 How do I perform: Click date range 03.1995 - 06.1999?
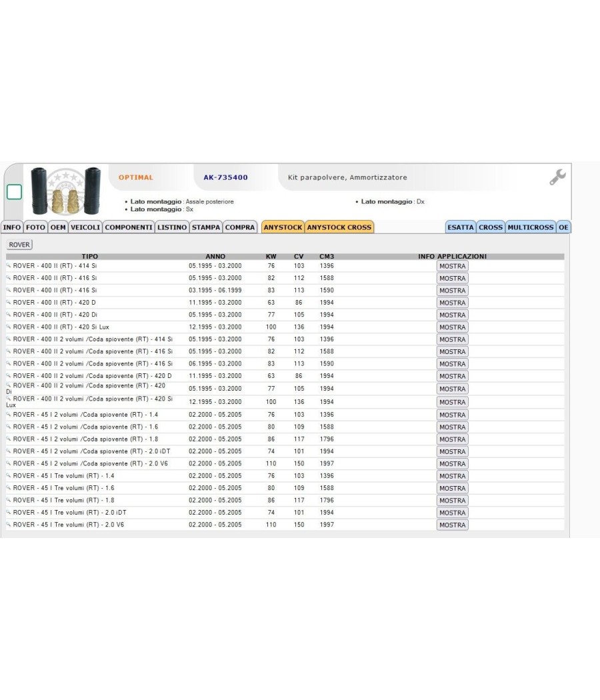click(215, 290)
